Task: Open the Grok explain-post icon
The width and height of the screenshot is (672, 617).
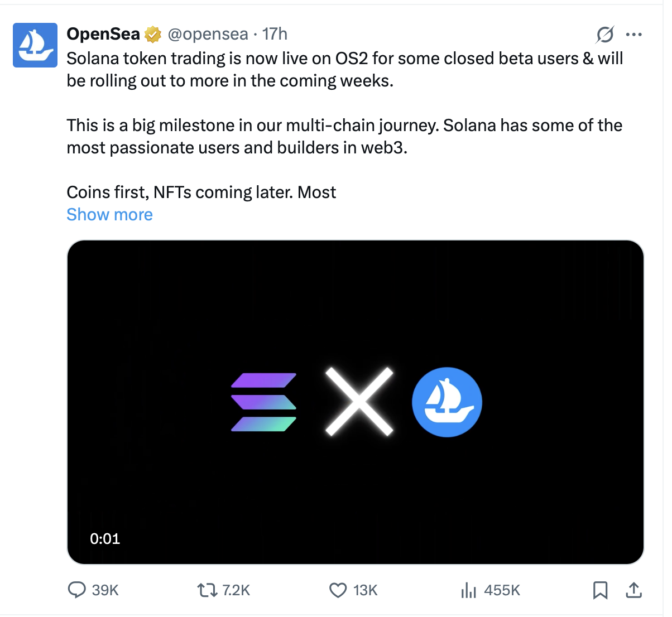Action: point(605,35)
